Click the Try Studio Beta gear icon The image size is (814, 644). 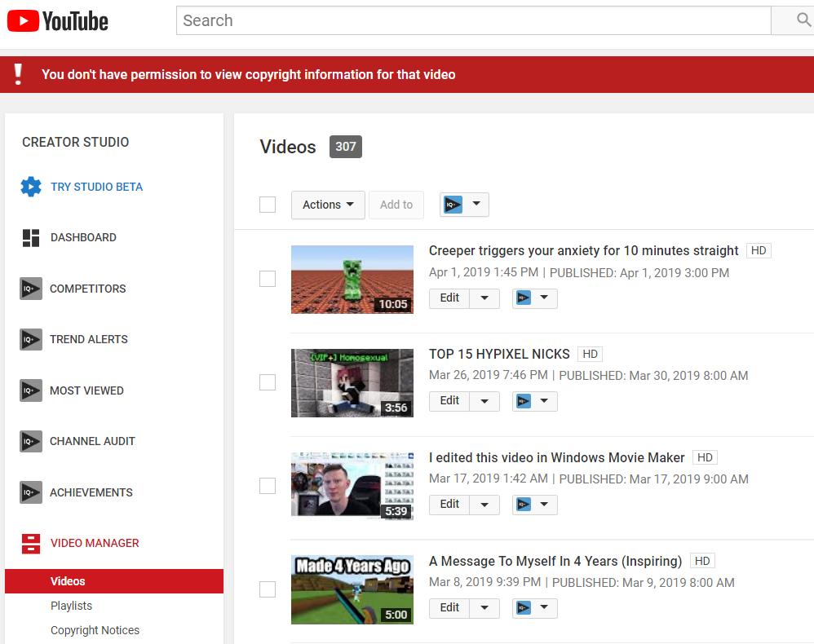pyautogui.click(x=31, y=187)
